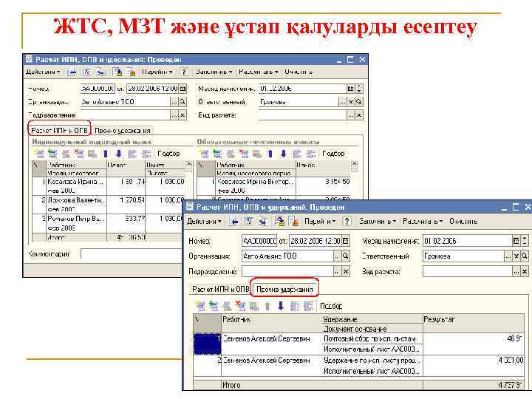Click the Номер input field, front window

(x=259, y=241)
